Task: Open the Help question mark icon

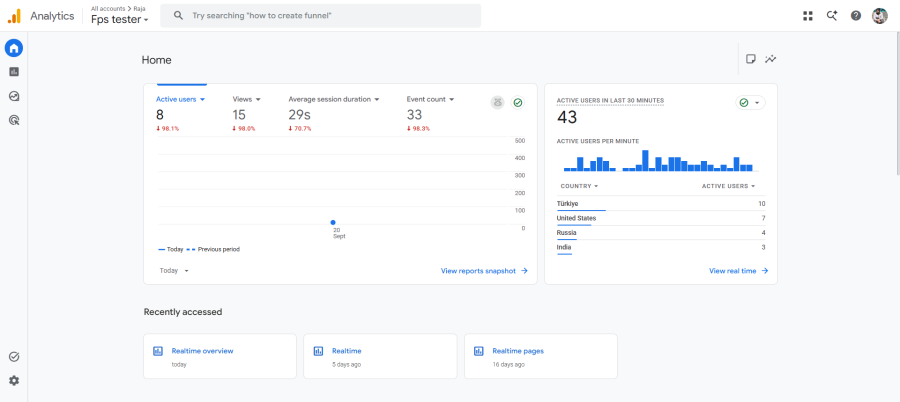Action: (x=856, y=16)
